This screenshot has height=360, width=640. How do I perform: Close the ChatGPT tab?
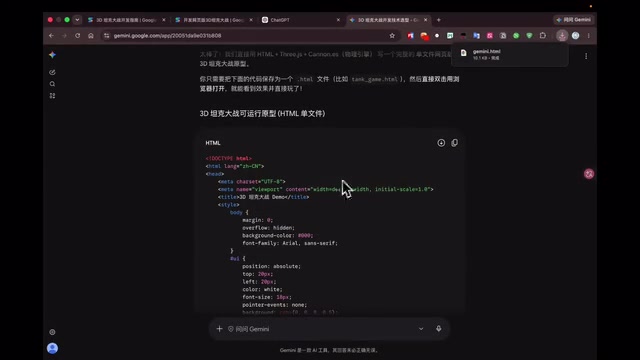338,20
